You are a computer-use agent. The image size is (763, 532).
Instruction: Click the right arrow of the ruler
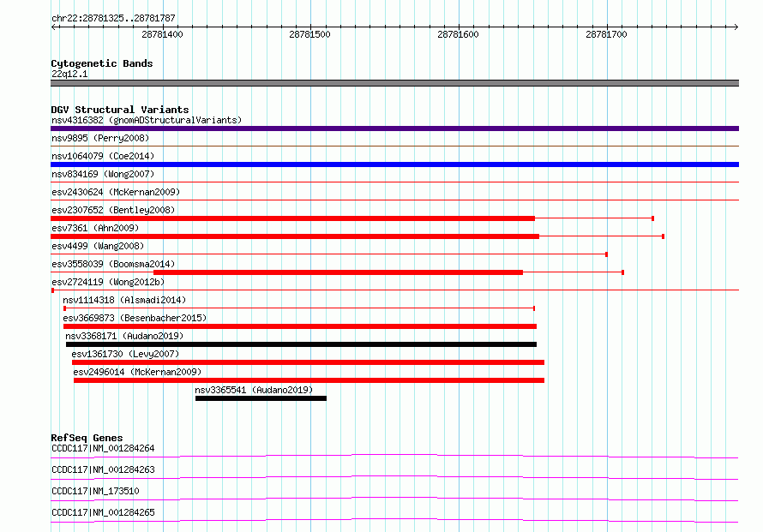[736, 27]
